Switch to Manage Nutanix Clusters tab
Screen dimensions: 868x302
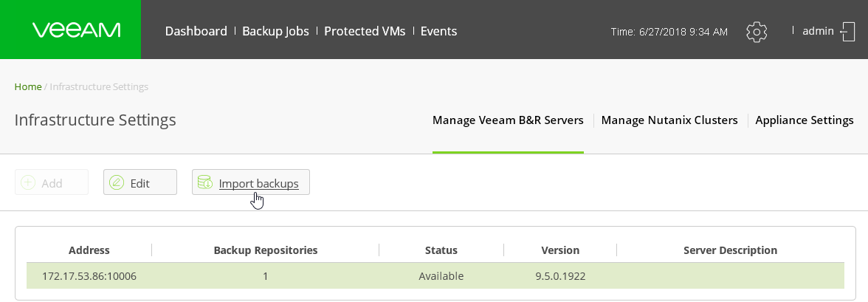pos(669,120)
